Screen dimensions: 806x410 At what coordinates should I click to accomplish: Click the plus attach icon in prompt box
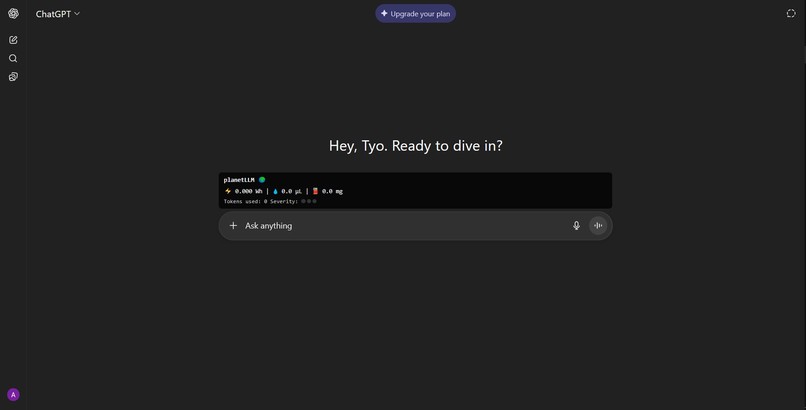click(x=233, y=226)
